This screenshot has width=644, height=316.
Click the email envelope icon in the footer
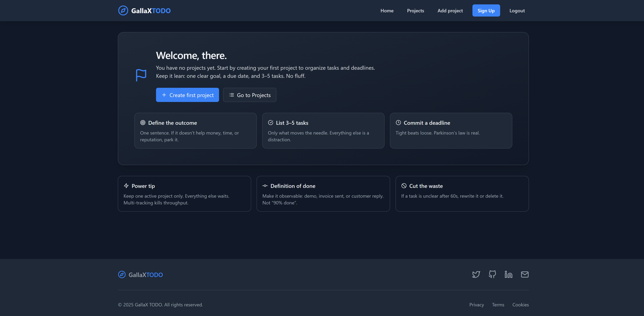point(524,274)
